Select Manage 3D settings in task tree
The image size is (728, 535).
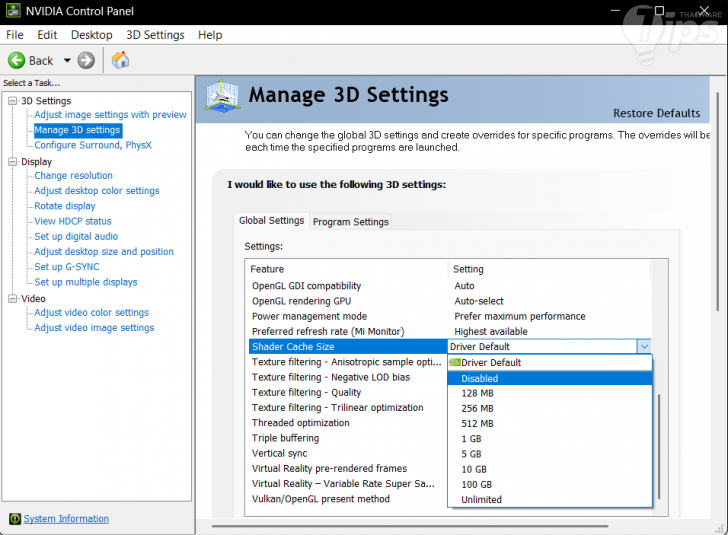tap(77, 130)
